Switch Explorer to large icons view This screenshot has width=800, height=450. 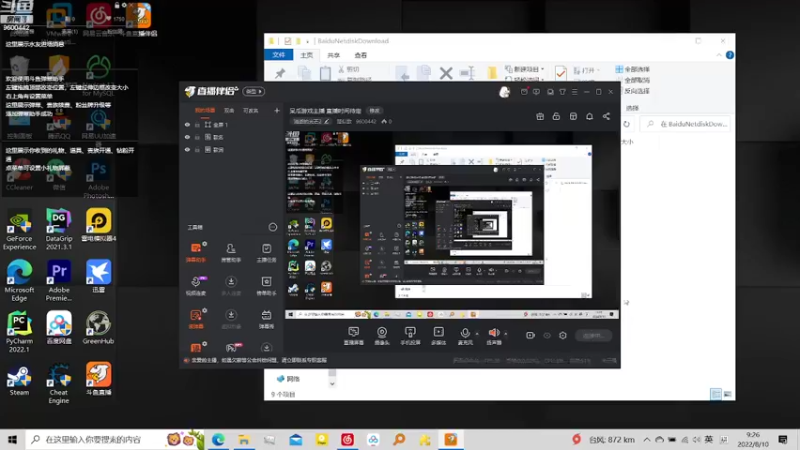pos(728,394)
